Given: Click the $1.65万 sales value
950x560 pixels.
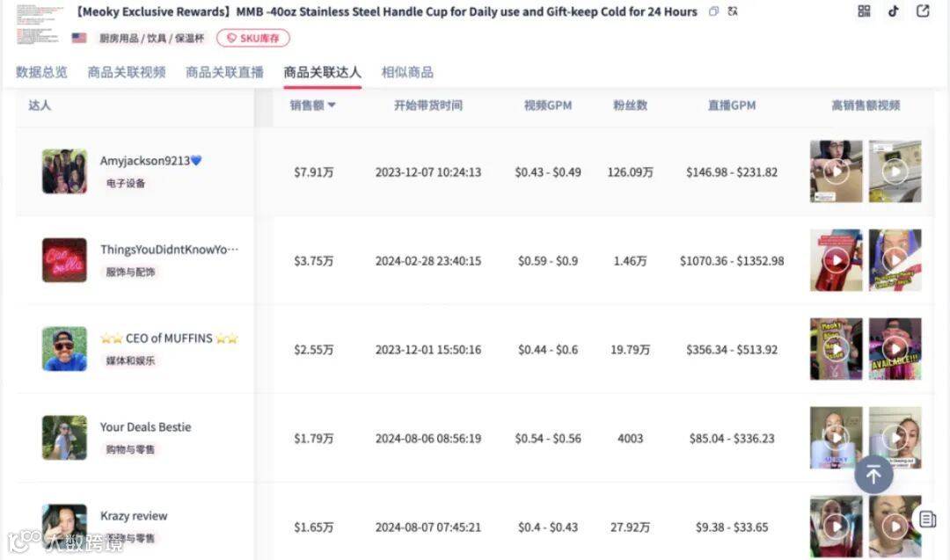Looking at the screenshot, I should (314, 527).
